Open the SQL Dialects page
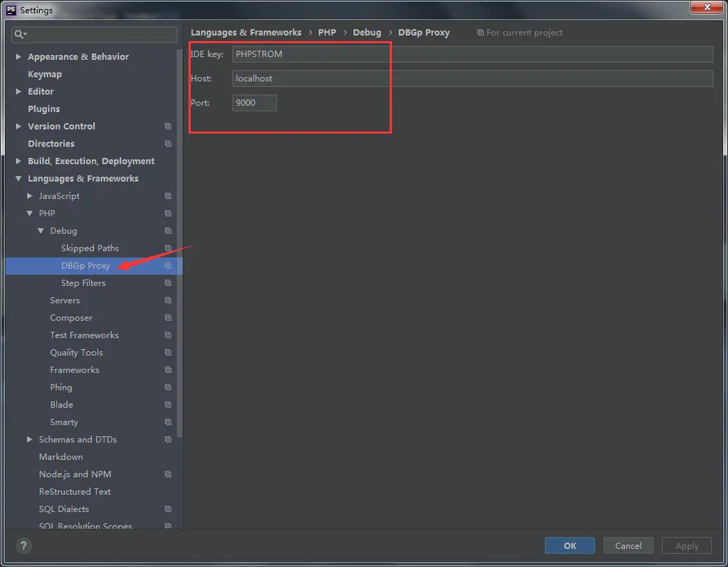This screenshot has width=728, height=567. 63,509
